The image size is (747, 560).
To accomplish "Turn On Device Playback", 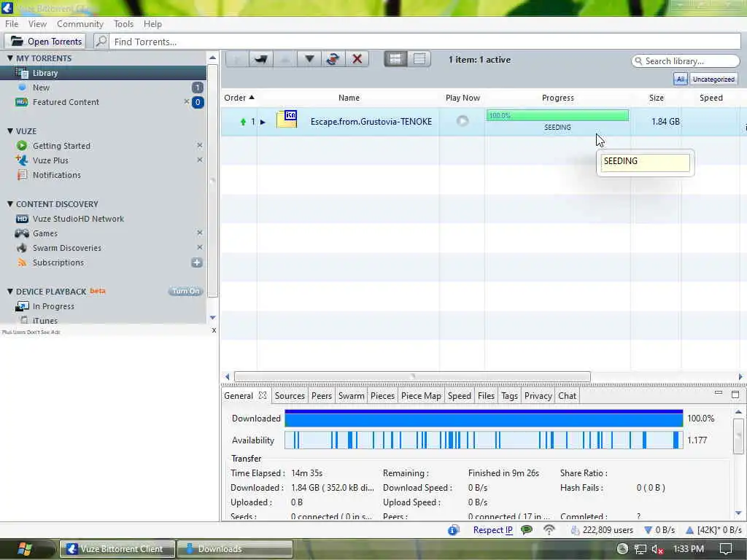I will 185,291.
